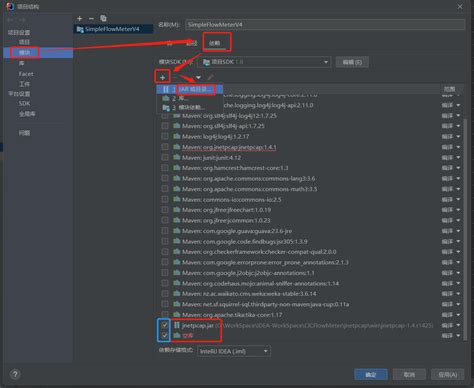Click the module icon in popup item 3
Image resolution: width=474 pixels, height=388 pixels.
pyautogui.click(x=166, y=107)
